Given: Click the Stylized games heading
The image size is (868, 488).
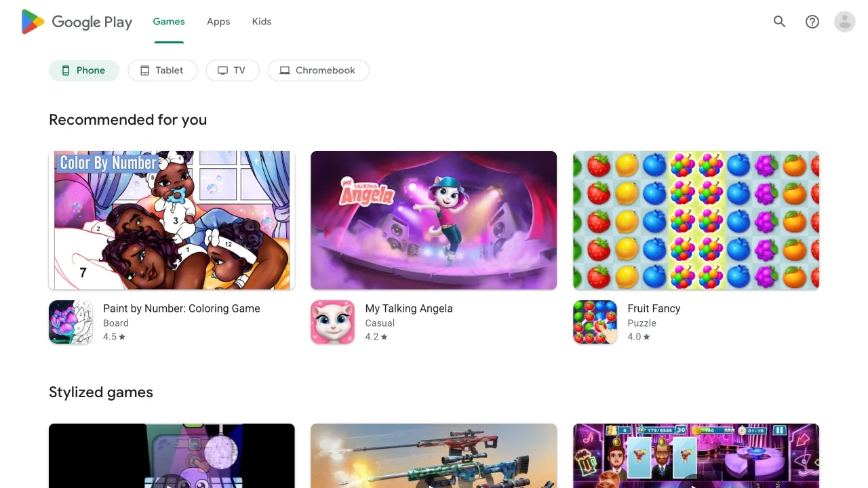Looking at the screenshot, I should coord(101,392).
